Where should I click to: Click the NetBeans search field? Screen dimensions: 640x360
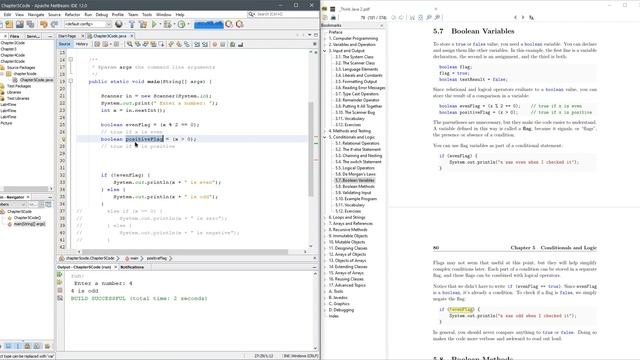tap(284, 14)
